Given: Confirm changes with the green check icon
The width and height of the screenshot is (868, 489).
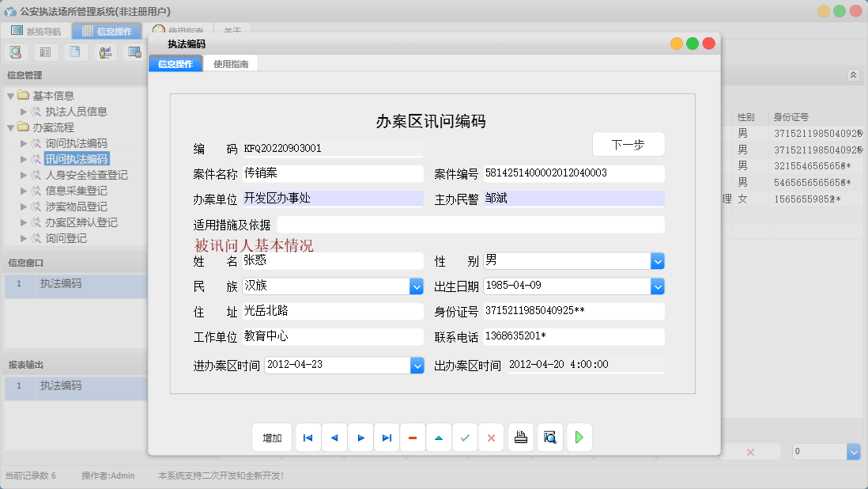Looking at the screenshot, I should coord(465,437).
